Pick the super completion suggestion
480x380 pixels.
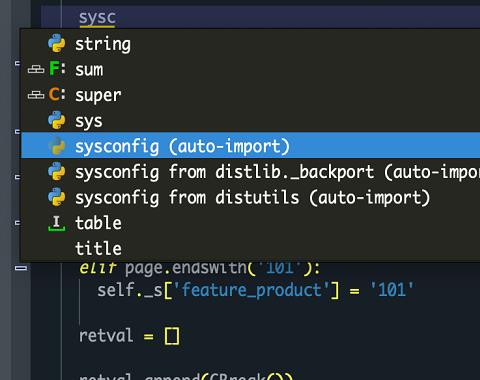[250, 95]
